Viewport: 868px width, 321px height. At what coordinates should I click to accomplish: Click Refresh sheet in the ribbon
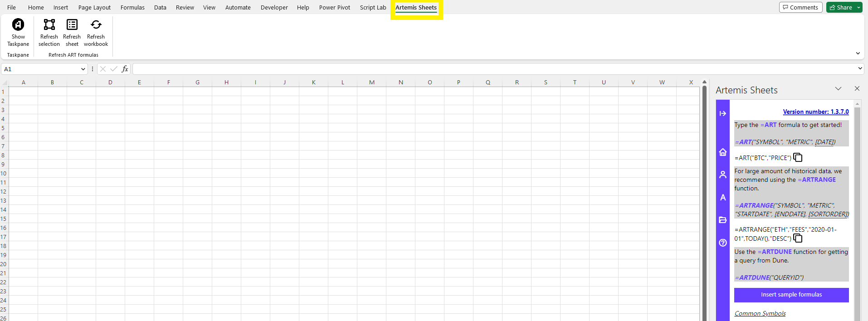point(72,32)
